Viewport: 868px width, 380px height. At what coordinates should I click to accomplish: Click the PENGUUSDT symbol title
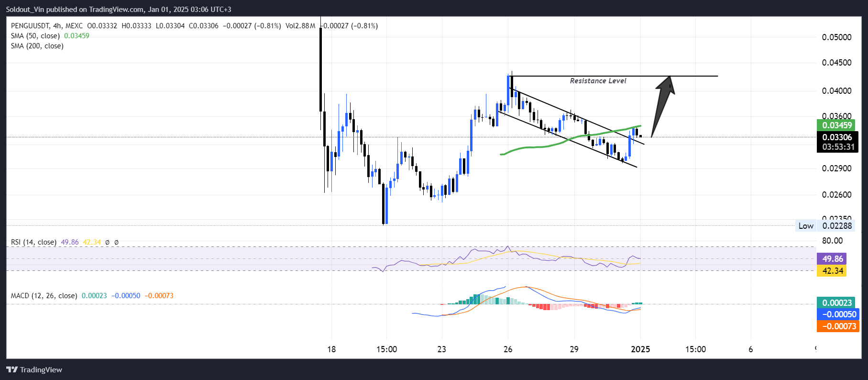[x=30, y=26]
